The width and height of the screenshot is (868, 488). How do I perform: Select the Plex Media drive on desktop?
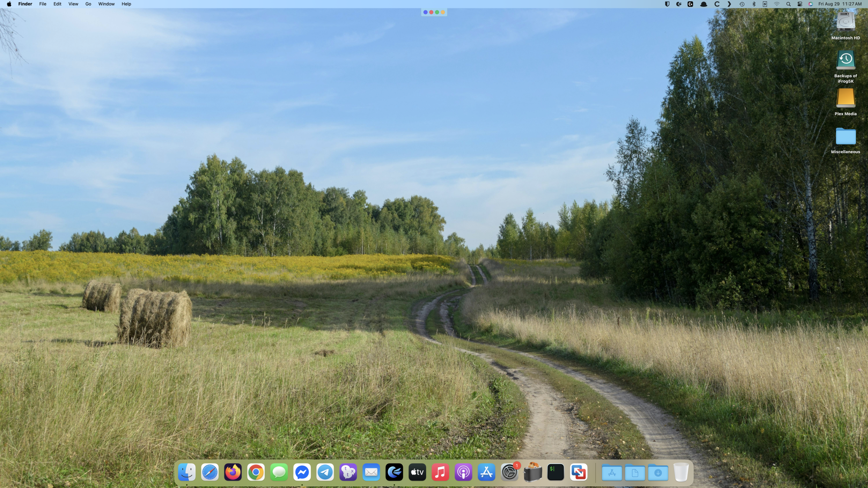845,99
